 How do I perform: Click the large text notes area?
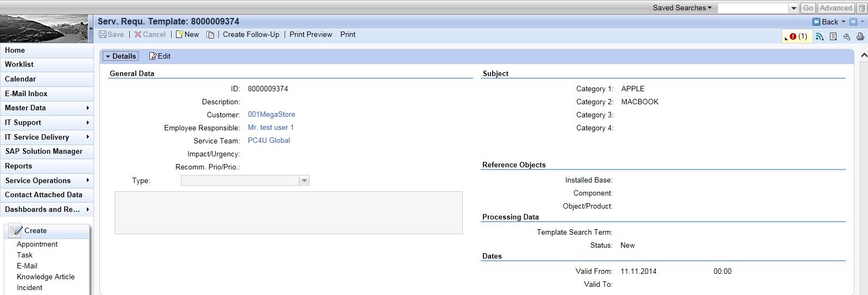(288, 212)
